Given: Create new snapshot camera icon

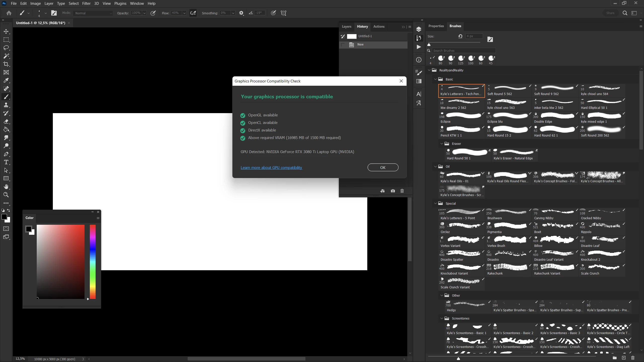Looking at the screenshot, I should point(393,191).
